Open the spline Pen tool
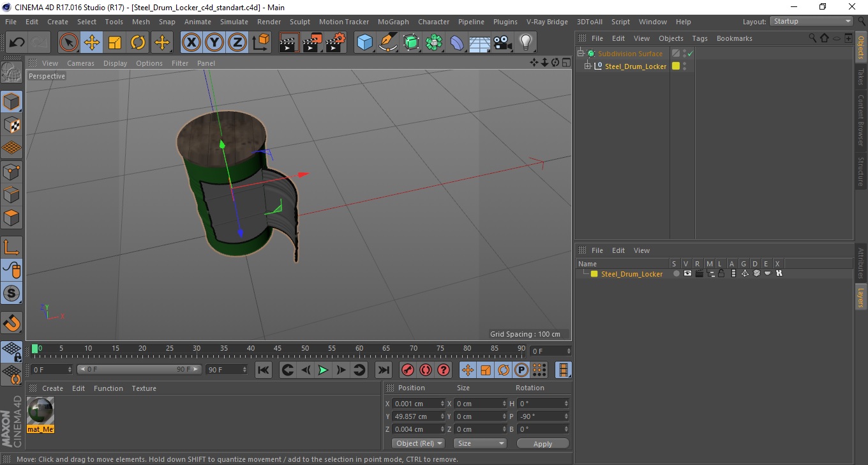868x465 pixels. coord(388,43)
